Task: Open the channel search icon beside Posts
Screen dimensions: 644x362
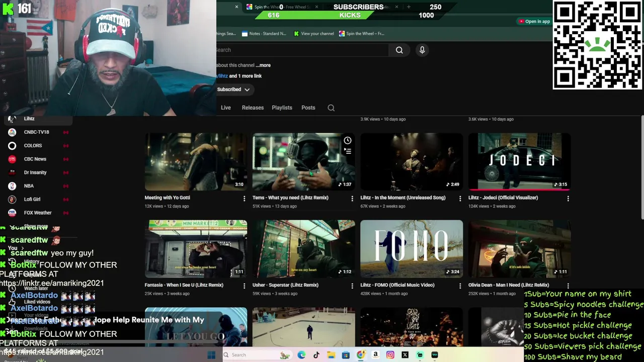Action: 331,108
